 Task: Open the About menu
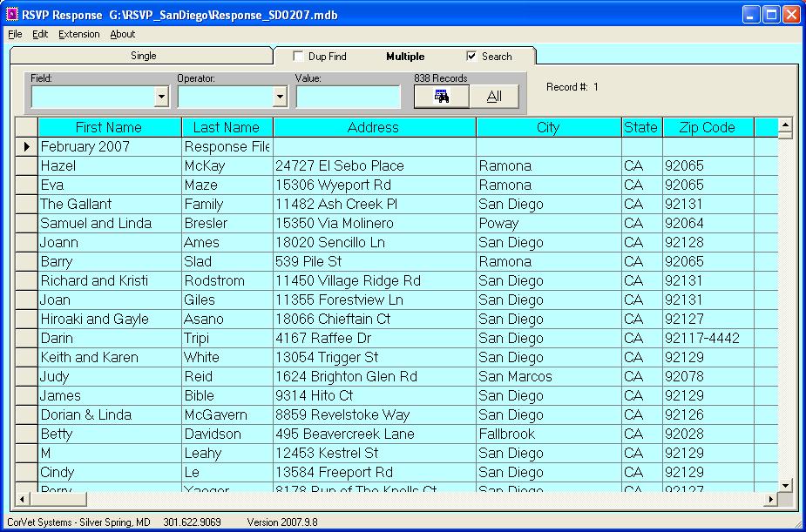click(x=122, y=34)
